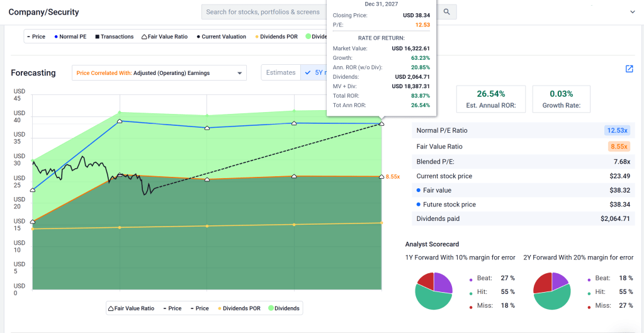The image size is (644, 333).
Task: Click the Future stock price blue dot
Action: coord(419,205)
